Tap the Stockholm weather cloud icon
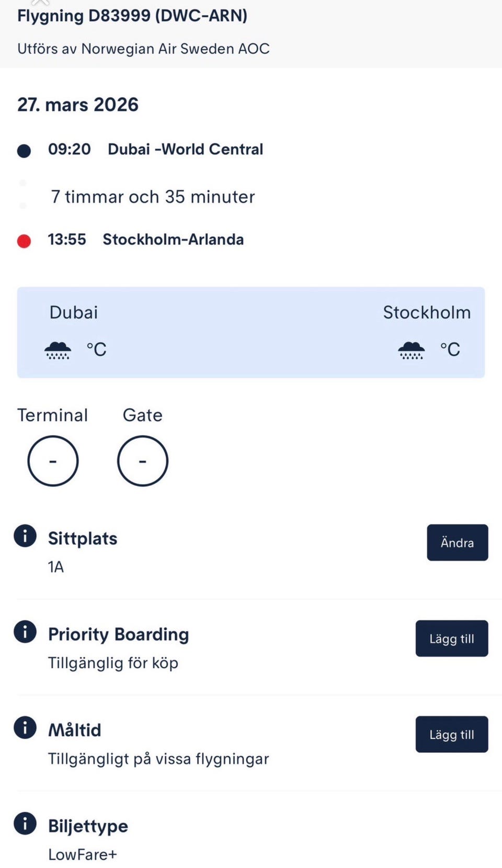The width and height of the screenshot is (502, 868). click(412, 350)
